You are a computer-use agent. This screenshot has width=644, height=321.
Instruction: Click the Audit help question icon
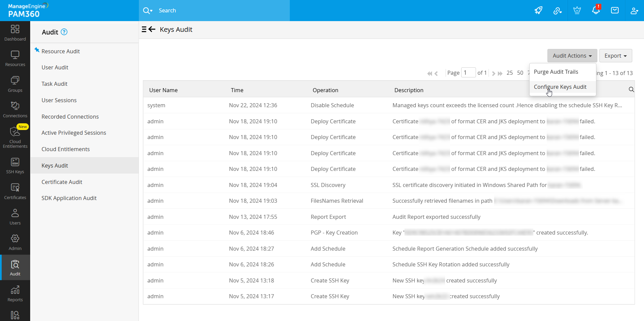64,32
